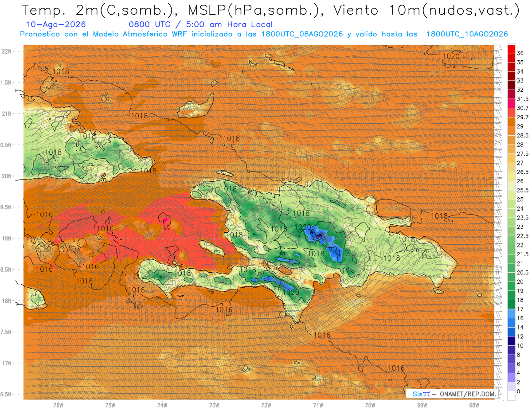Click the legend value '28.5'
The image size is (532, 411).
pos(522,136)
